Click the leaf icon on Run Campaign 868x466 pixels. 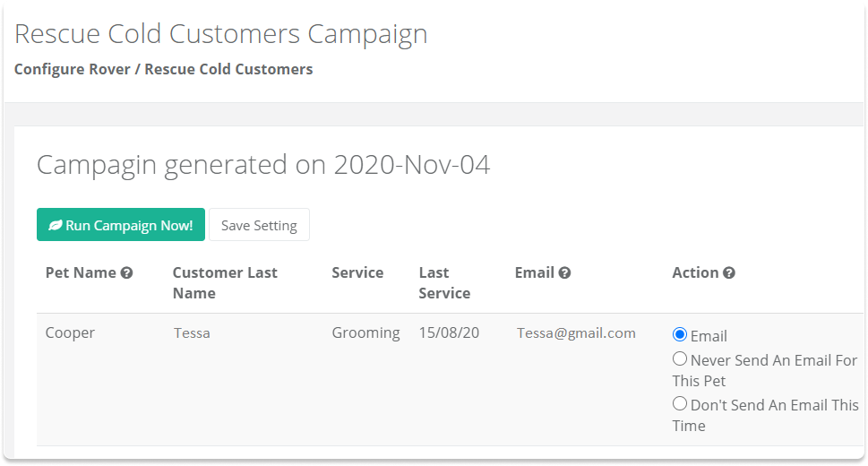click(55, 225)
